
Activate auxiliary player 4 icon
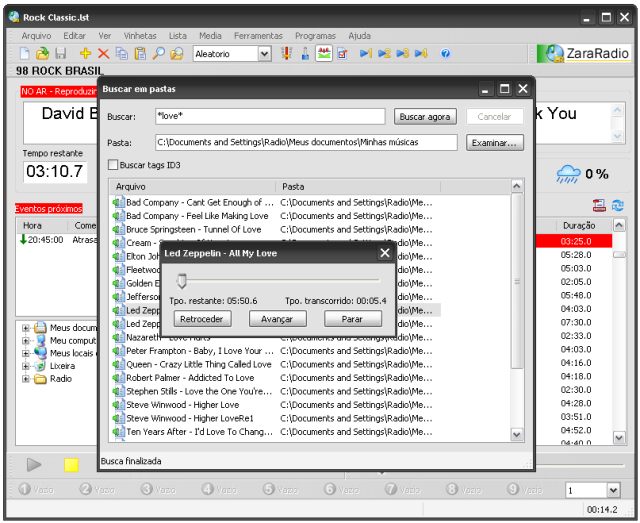(x=421, y=53)
